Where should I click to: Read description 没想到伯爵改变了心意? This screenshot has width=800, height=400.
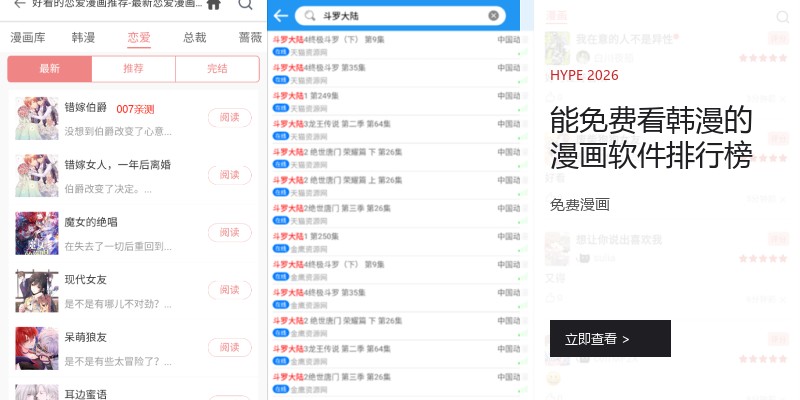(x=118, y=132)
